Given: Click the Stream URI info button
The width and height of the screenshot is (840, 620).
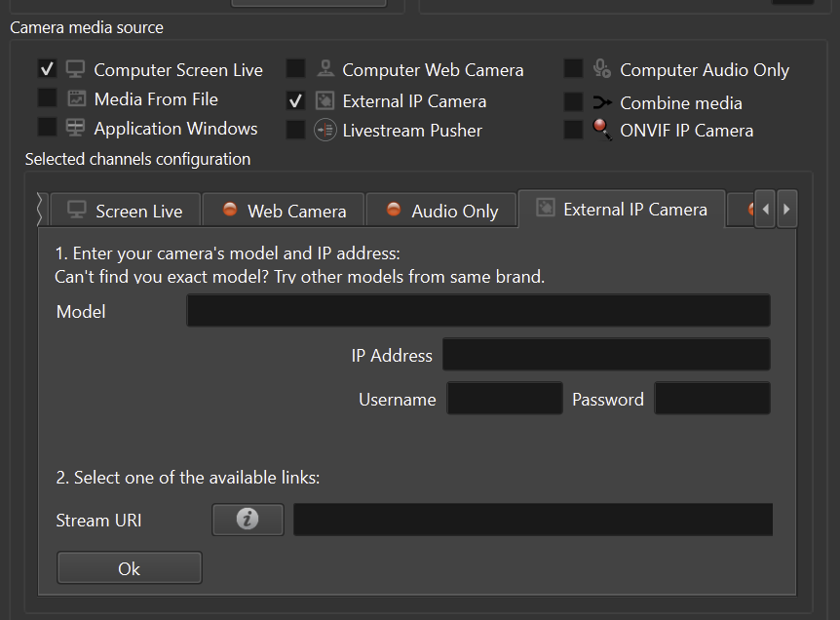Looking at the screenshot, I should tap(248, 520).
